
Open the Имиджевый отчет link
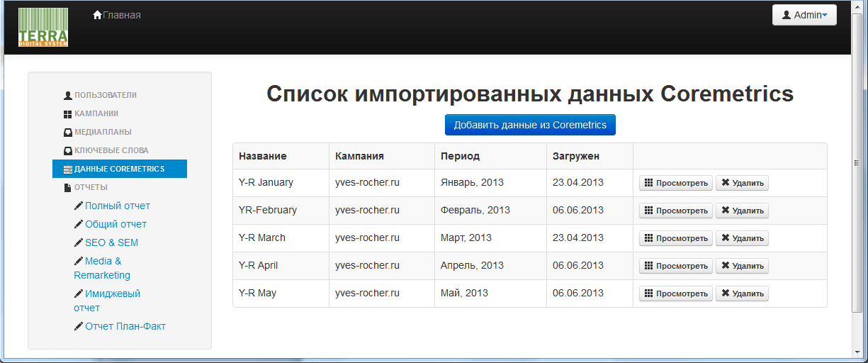(x=107, y=301)
